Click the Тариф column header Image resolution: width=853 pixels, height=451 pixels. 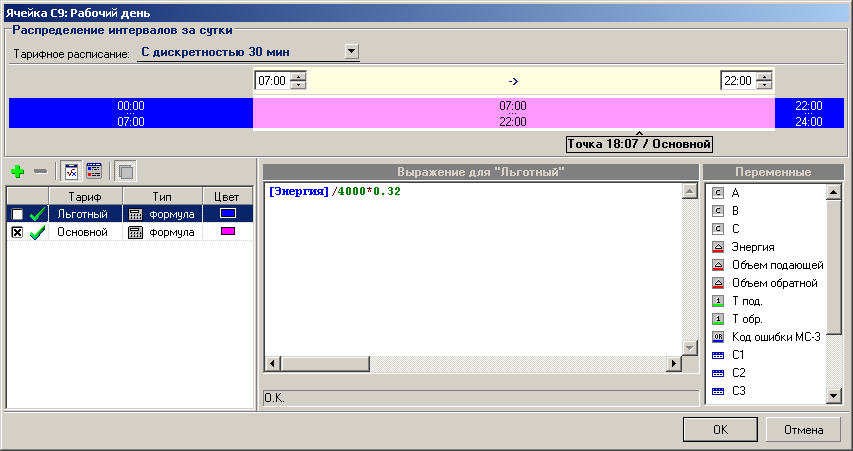click(85, 196)
